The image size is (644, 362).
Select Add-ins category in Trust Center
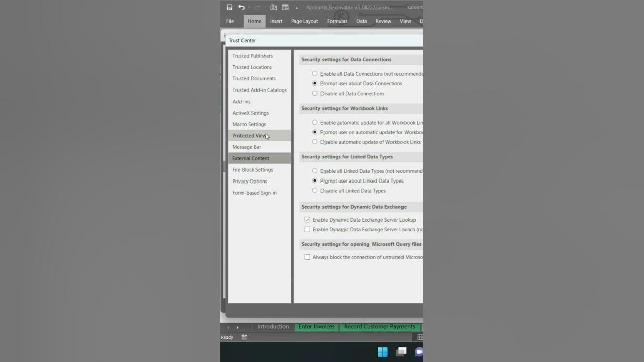(x=260, y=102)
